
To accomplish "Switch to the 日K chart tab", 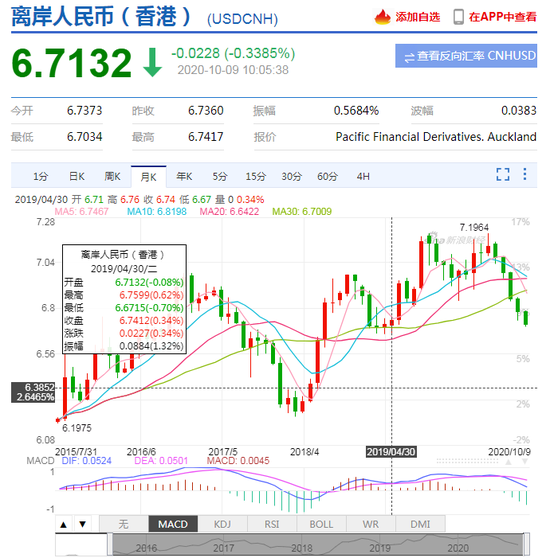I will (x=77, y=177).
